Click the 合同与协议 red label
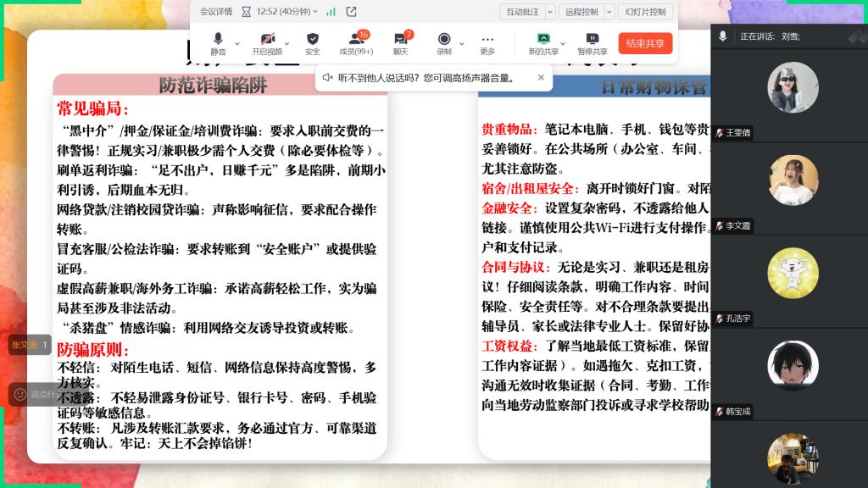 (516, 267)
